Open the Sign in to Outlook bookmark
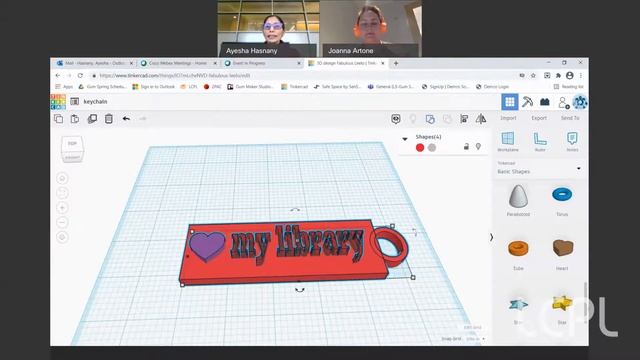Screen dimensions: 640x360 (153, 87)
